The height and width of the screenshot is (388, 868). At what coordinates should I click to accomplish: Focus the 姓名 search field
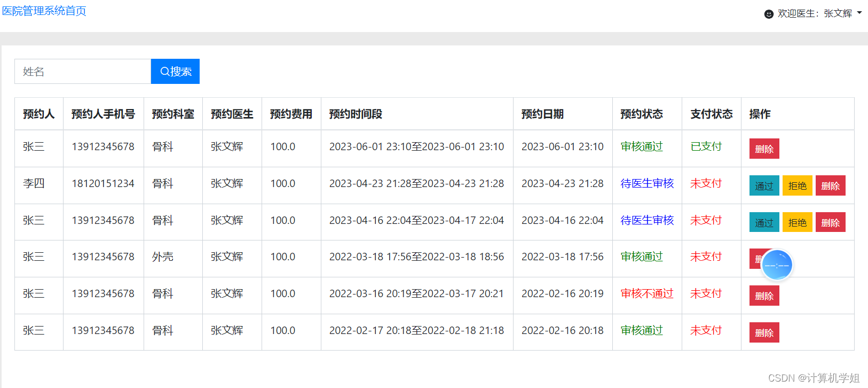tap(83, 72)
